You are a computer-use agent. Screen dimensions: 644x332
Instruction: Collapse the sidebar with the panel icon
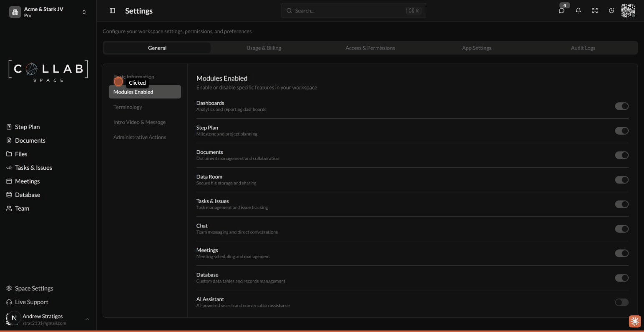click(112, 10)
